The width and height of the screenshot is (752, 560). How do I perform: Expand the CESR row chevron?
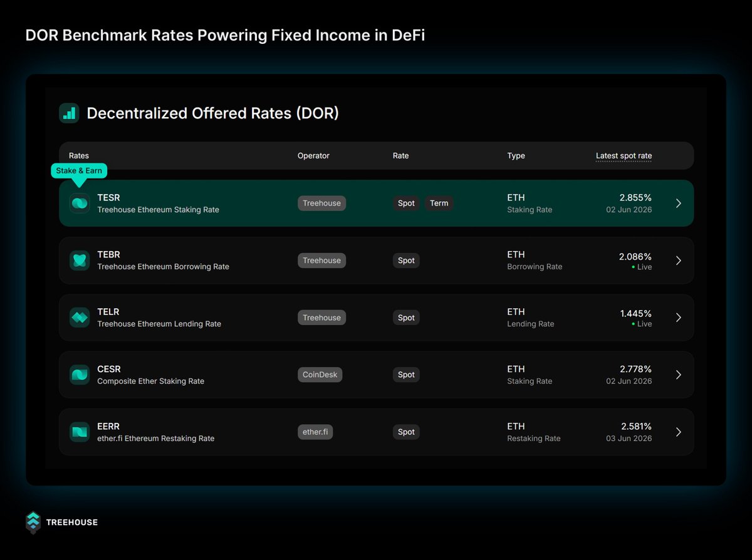point(678,375)
